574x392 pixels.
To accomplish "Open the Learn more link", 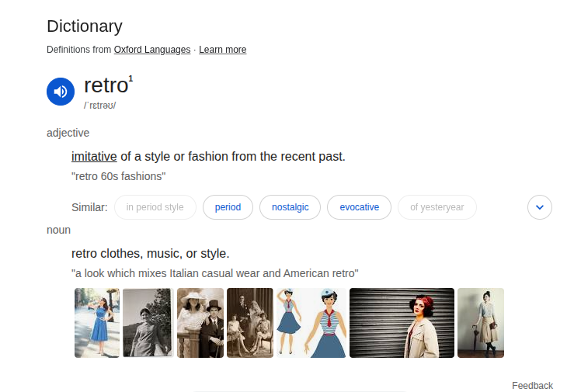I will (223, 50).
